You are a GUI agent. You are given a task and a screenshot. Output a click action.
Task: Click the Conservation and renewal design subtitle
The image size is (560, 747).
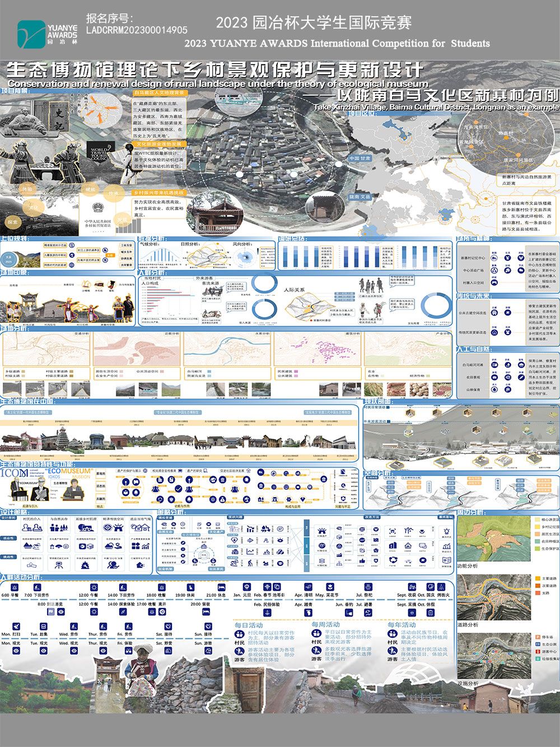(x=218, y=83)
